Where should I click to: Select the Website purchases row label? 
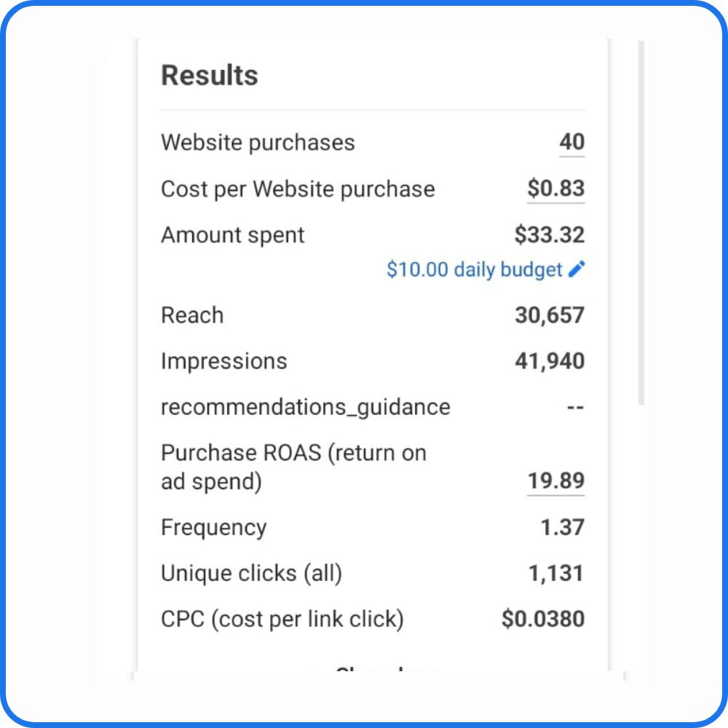pos(258,143)
